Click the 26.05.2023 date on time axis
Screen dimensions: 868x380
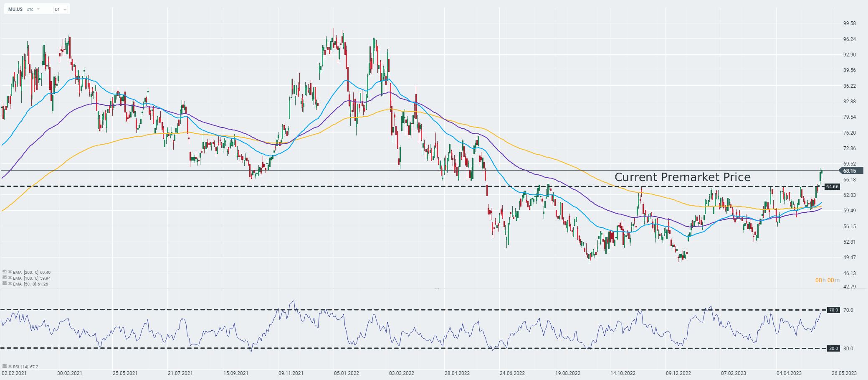tap(844, 373)
